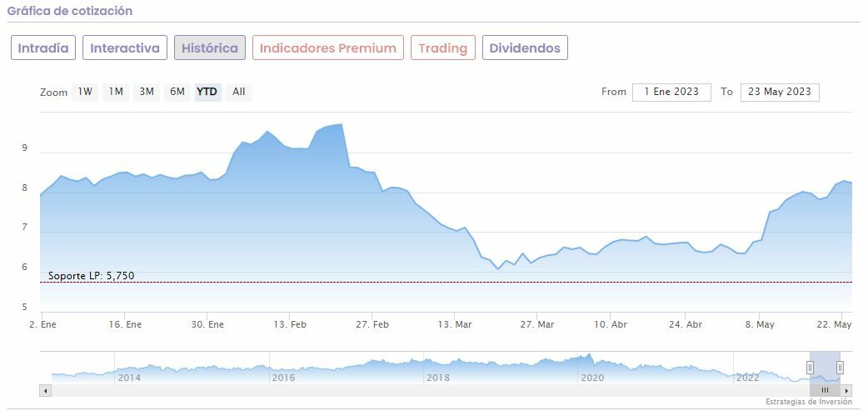The width and height of the screenshot is (868, 416).
Task: Click the scrollbar left arrow
Action: coord(45,390)
